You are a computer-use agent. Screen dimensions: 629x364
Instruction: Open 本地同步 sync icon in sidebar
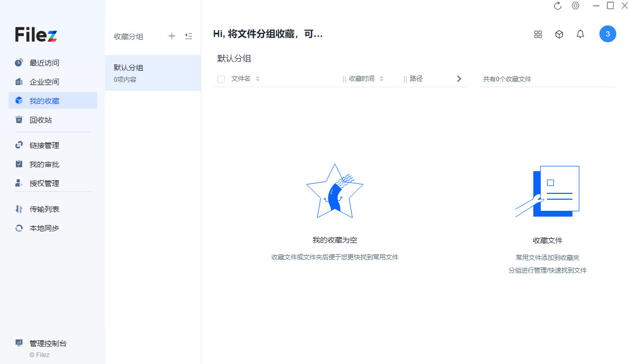click(x=19, y=228)
